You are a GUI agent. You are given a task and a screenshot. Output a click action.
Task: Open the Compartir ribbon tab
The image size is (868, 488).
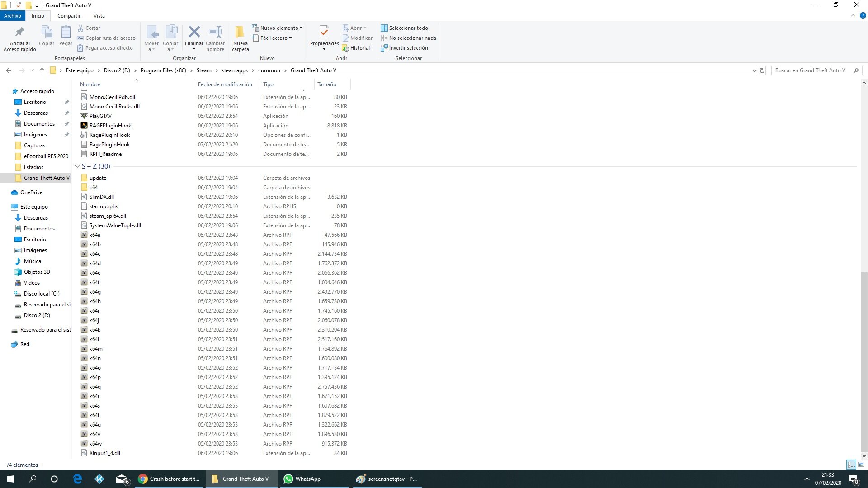coord(69,16)
